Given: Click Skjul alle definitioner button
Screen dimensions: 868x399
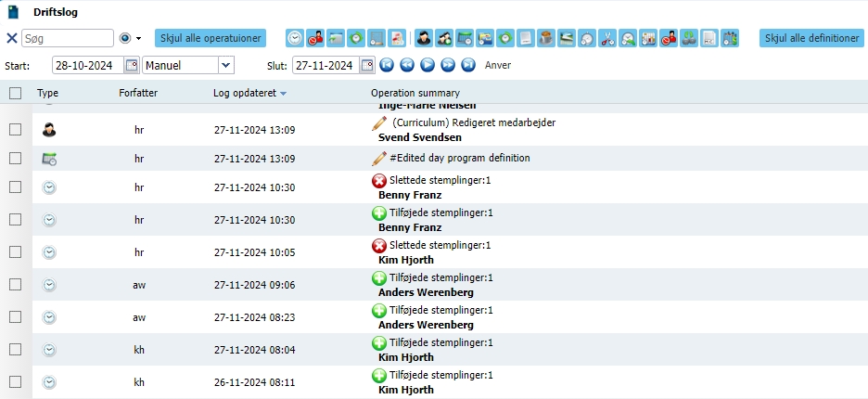Looking at the screenshot, I should tap(811, 38).
